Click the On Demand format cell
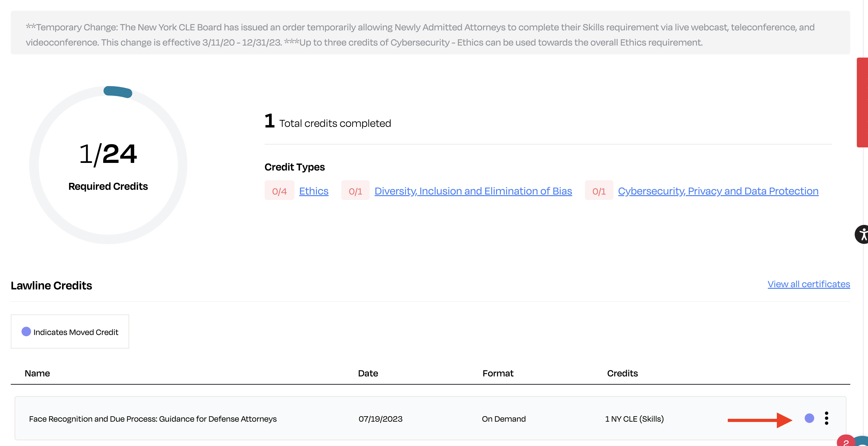 (x=503, y=419)
